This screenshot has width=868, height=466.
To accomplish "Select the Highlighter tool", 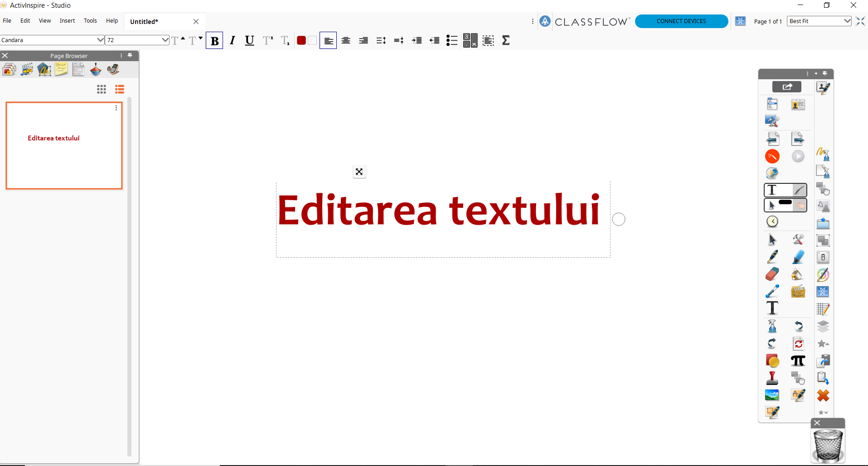I will point(798,257).
